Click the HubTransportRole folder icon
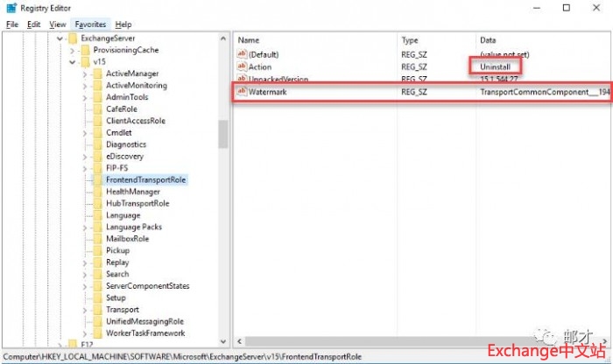The width and height of the screenshot is (613, 364). coord(97,203)
